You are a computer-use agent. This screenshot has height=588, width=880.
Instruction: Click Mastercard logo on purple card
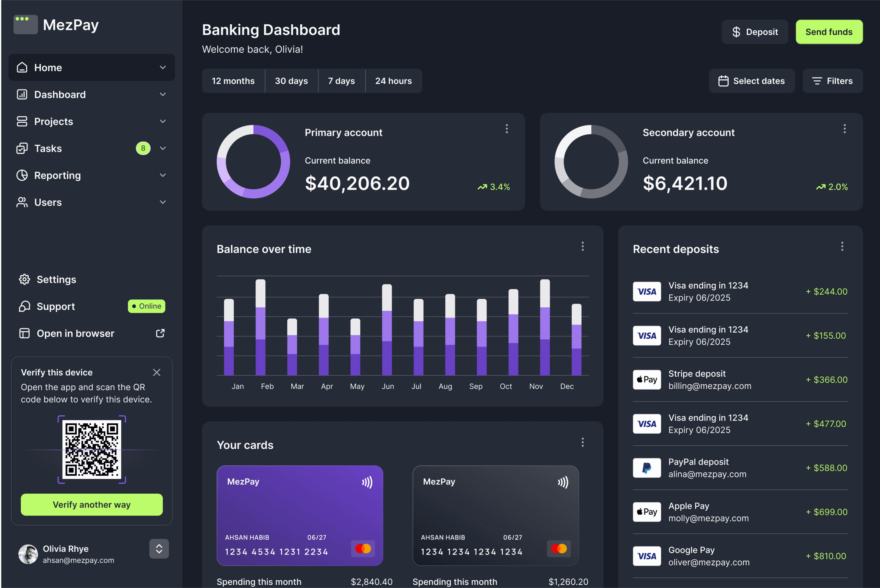(363, 549)
